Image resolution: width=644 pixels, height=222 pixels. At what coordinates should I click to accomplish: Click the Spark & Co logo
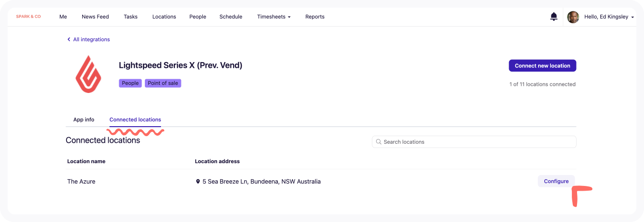point(28,17)
